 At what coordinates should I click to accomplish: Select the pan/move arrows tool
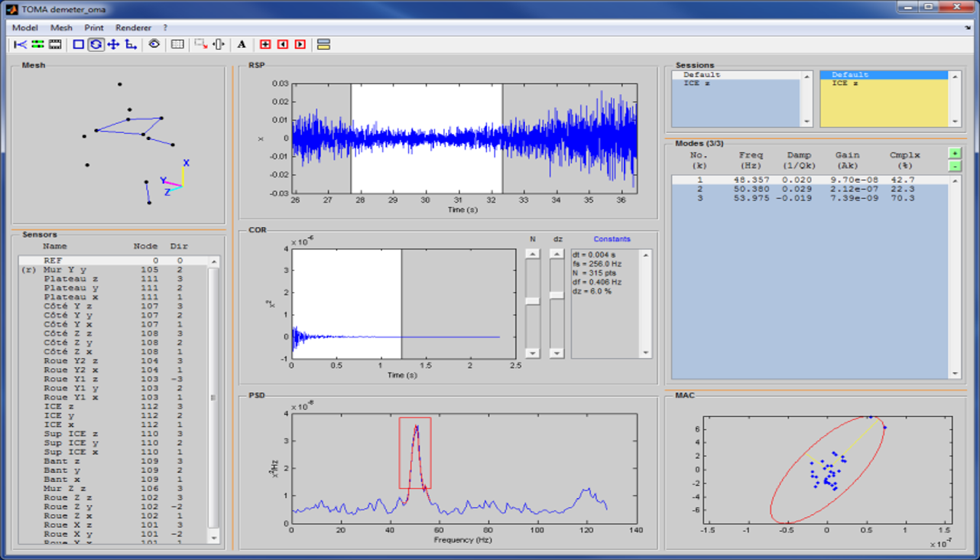(113, 44)
